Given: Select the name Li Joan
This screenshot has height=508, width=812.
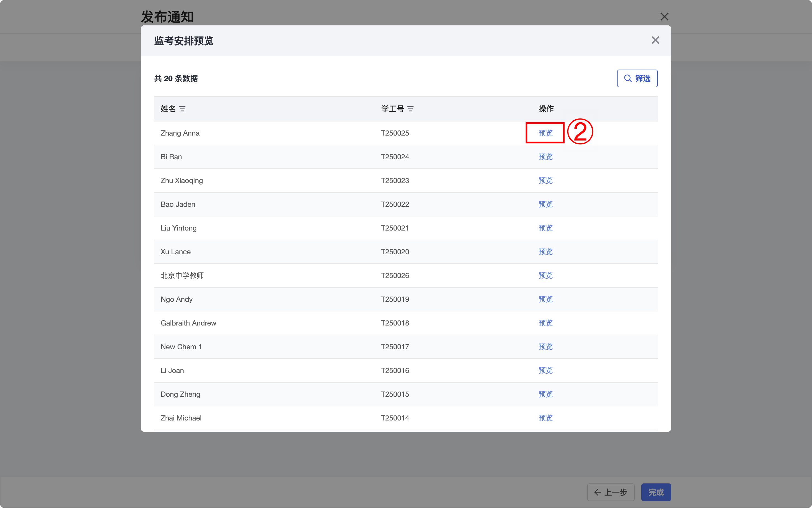Looking at the screenshot, I should tap(172, 371).
